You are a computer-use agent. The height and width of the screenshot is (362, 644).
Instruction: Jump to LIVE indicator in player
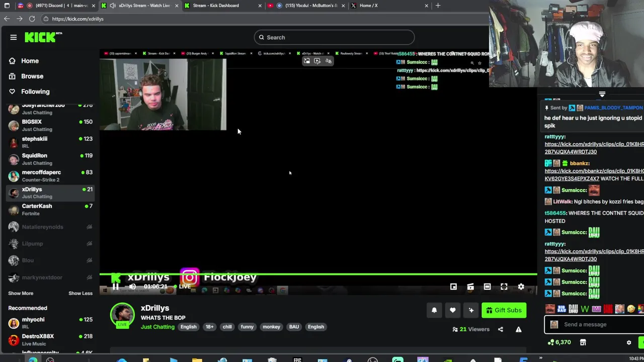(x=182, y=287)
